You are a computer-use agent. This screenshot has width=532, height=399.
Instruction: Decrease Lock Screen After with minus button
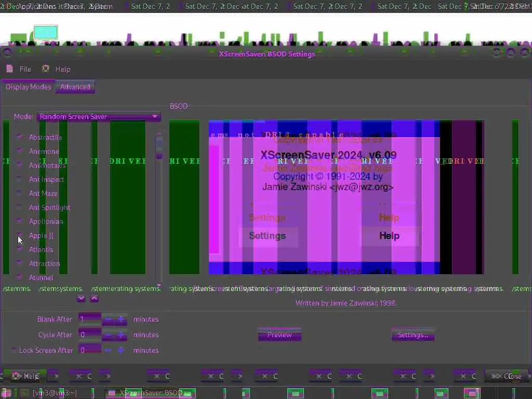pos(108,350)
